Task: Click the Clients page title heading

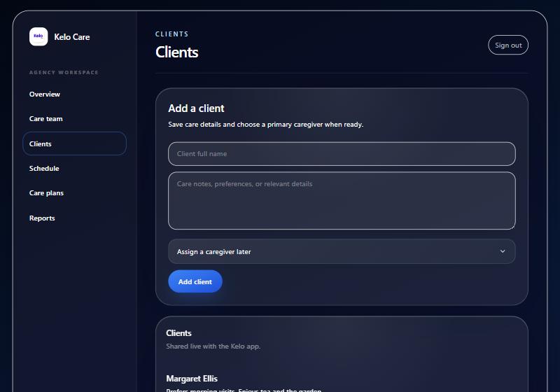Action: click(177, 52)
